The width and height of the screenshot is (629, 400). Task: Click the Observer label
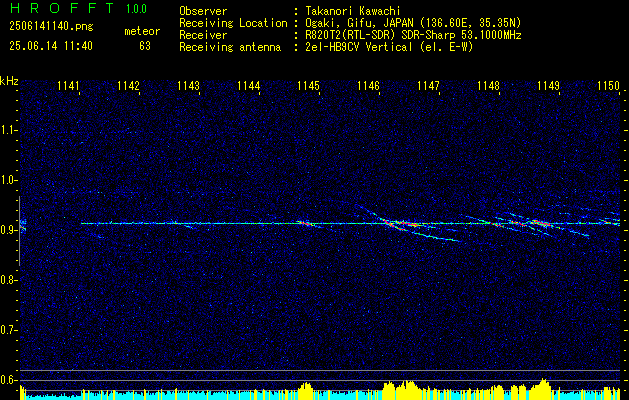point(203,11)
